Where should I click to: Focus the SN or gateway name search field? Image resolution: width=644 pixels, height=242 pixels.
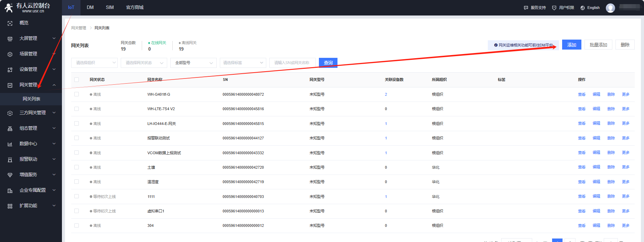pyautogui.click(x=292, y=63)
